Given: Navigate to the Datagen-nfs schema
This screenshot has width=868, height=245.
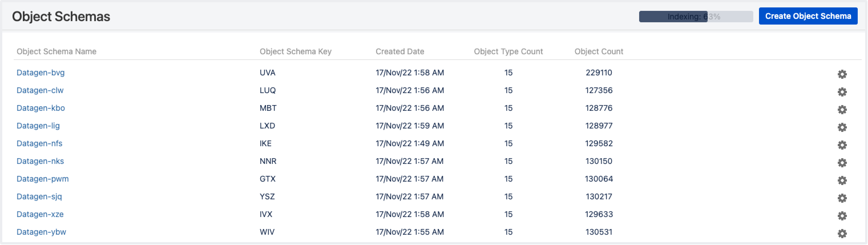Looking at the screenshot, I should [39, 143].
